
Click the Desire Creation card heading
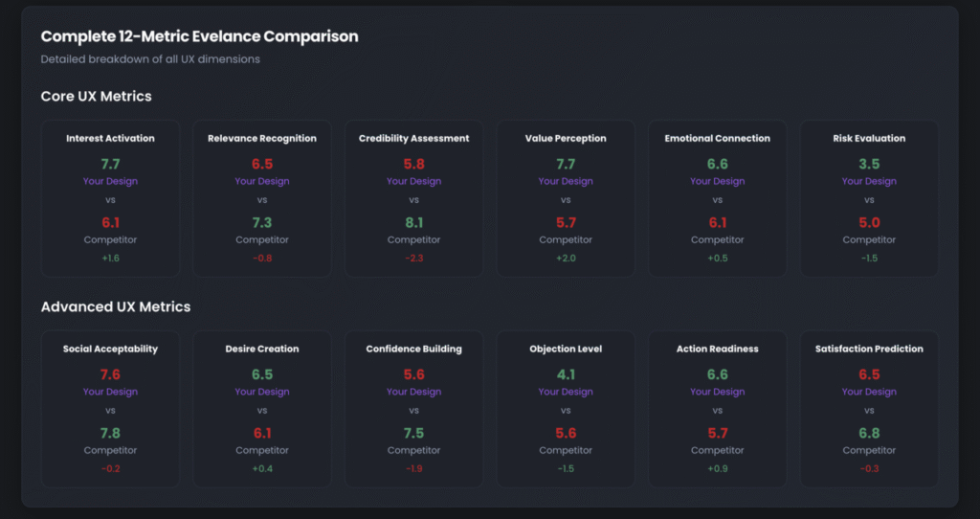262,350
